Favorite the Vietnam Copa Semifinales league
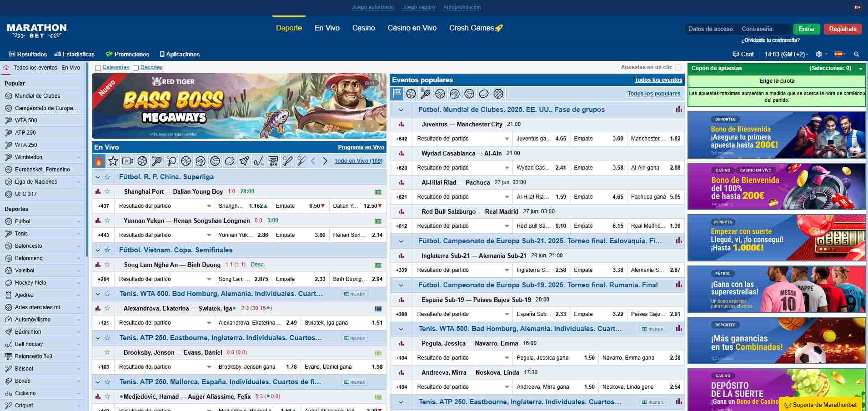Screen dimensions: 868x411 [107, 250]
